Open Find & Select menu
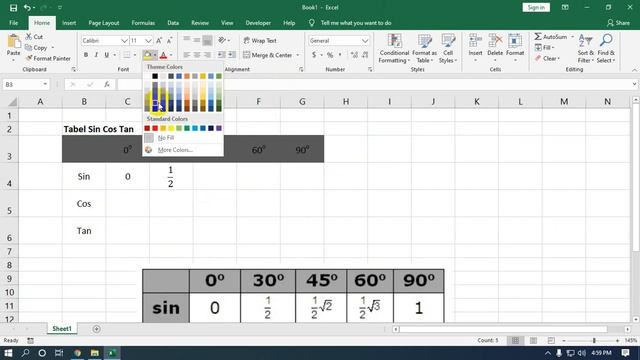The width and height of the screenshot is (640, 360). click(x=606, y=49)
